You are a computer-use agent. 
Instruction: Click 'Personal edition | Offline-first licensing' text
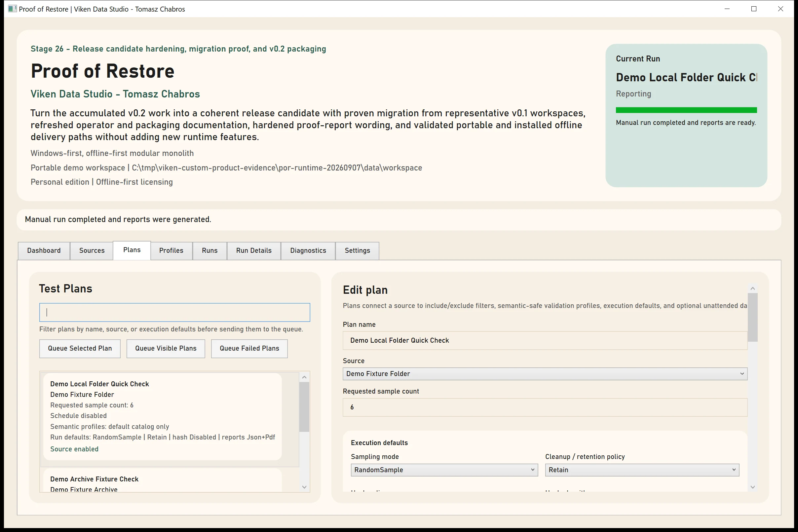pyautogui.click(x=102, y=182)
